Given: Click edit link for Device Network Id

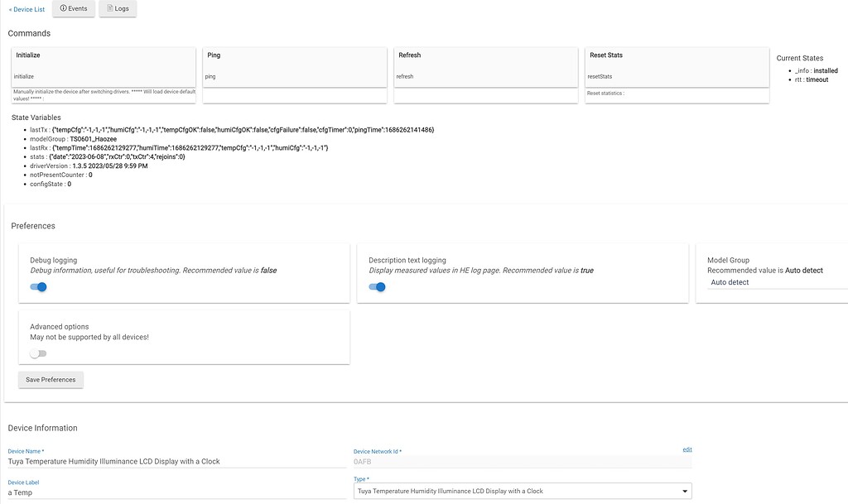Looking at the screenshot, I should click(x=687, y=449).
